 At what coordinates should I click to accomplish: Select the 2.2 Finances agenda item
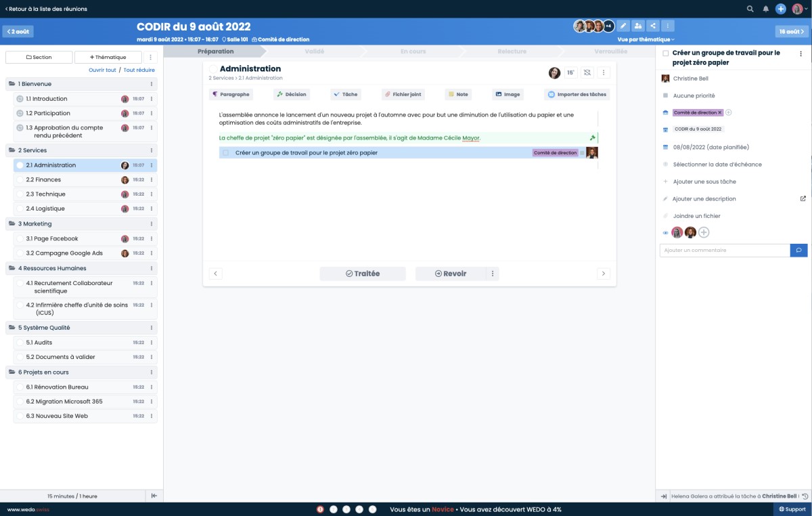[x=43, y=180]
